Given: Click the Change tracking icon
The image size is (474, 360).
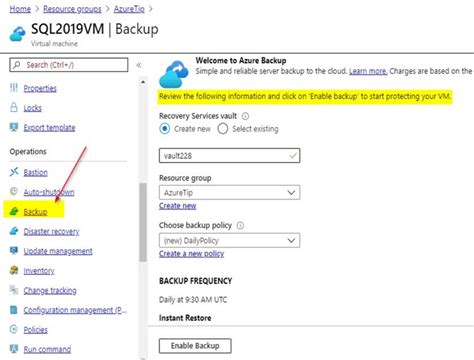Looking at the screenshot, I should click(x=14, y=290).
